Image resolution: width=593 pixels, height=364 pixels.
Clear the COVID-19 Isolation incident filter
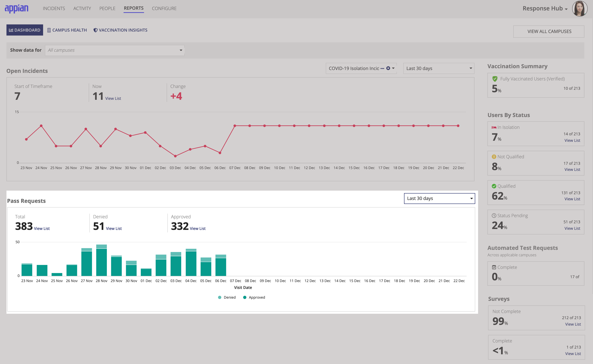388,68
